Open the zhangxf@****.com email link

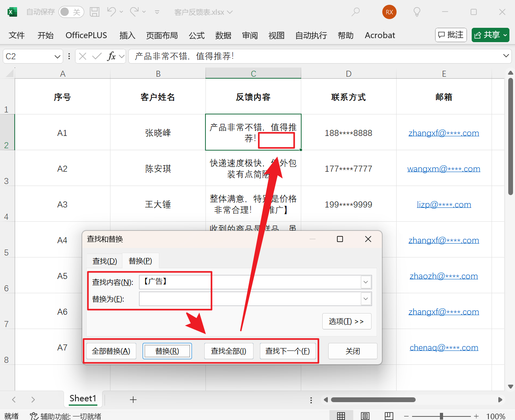pyautogui.click(x=444, y=133)
